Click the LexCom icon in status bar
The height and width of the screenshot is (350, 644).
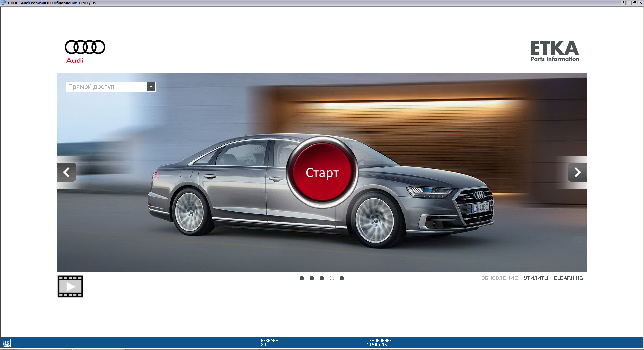6,343
